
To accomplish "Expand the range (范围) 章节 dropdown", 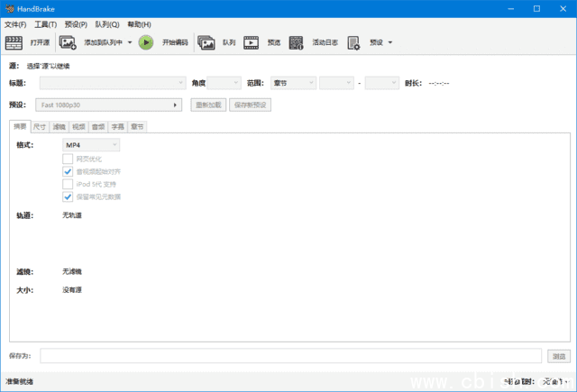I will point(293,83).
